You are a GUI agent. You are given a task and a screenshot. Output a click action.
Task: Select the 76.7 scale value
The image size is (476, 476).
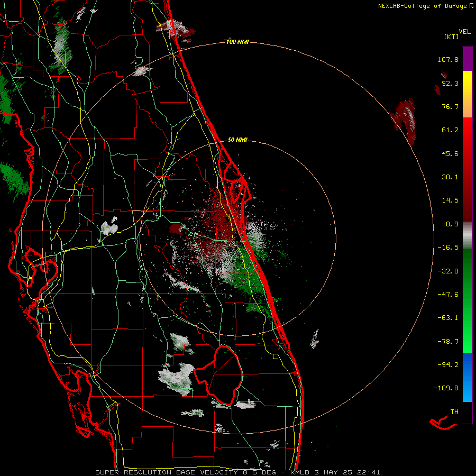coord(450,106)
